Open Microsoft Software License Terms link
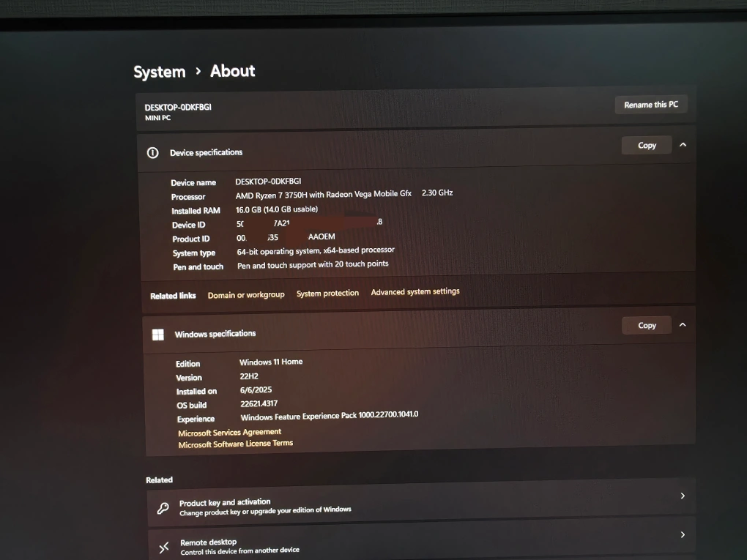 (x=235, y=444)
